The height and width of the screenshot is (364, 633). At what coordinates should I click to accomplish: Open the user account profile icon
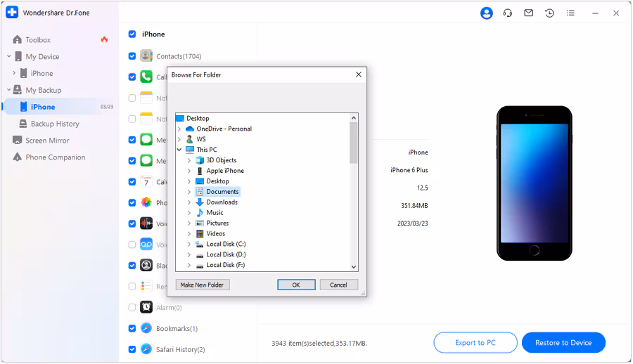pos(487,13)
